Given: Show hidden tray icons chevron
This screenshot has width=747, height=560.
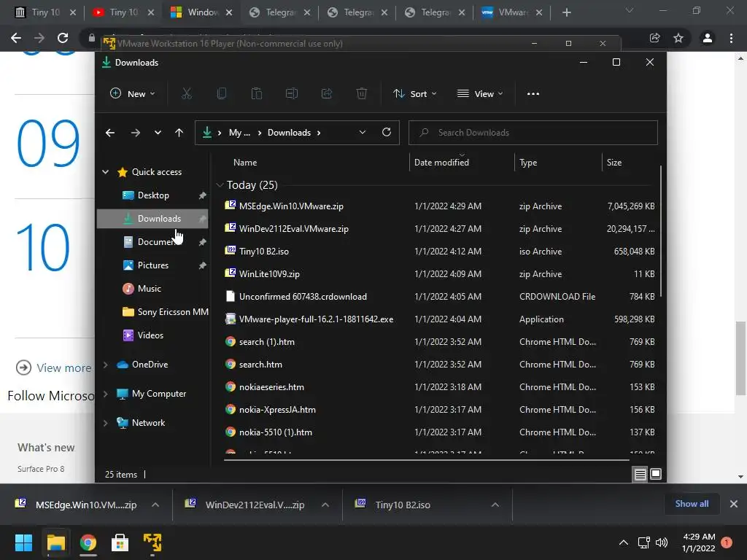Looking at the screenshot, I should pos(623,542).
